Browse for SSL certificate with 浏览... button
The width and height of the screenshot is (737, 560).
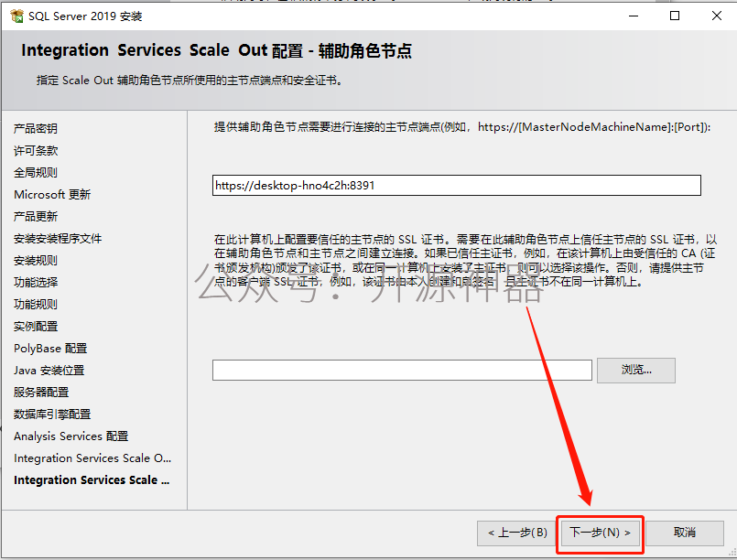(636, 371)
